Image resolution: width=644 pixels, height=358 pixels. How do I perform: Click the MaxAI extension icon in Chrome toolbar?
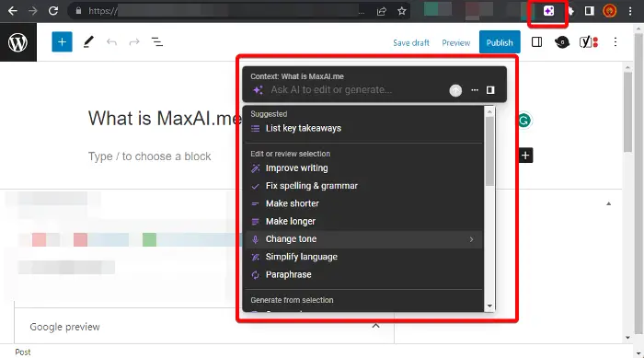coord(548,11)
